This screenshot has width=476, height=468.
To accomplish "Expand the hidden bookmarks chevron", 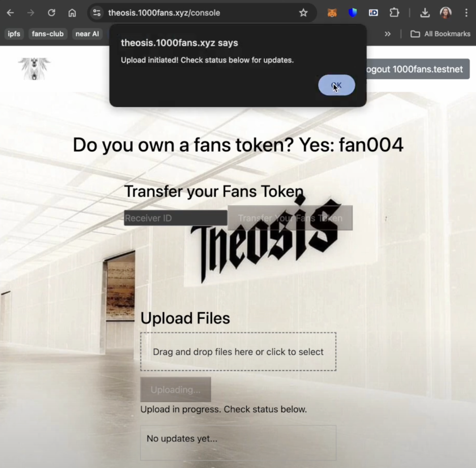I will tap(388, 34).
